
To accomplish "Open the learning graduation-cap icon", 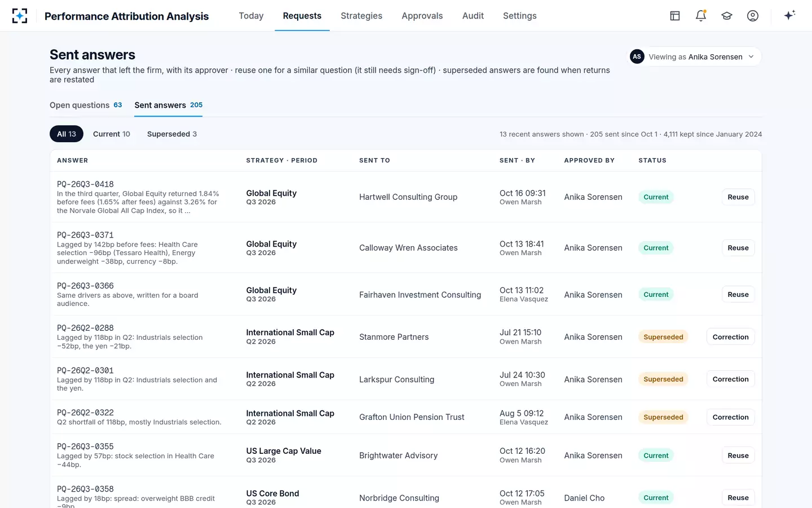I will (x=727, y=16).
